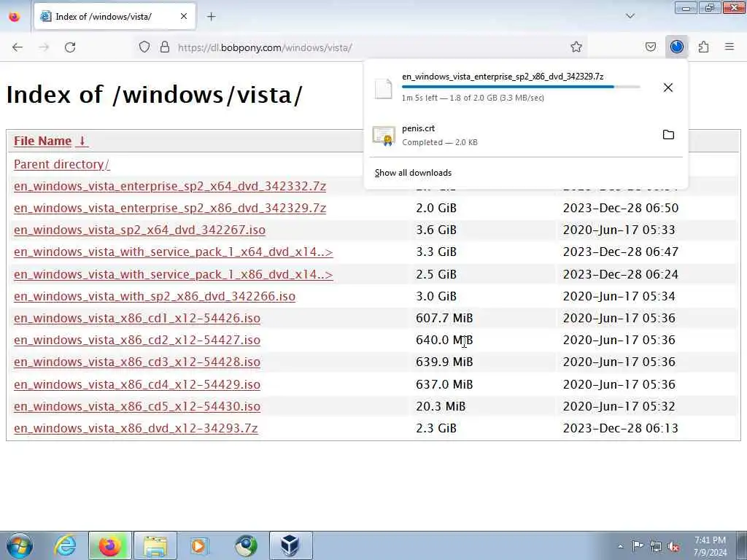The height and width of the screenshot is (560, 747).
Task: Toggle sort direction arrow next to File Name
Action: [82, 141]
